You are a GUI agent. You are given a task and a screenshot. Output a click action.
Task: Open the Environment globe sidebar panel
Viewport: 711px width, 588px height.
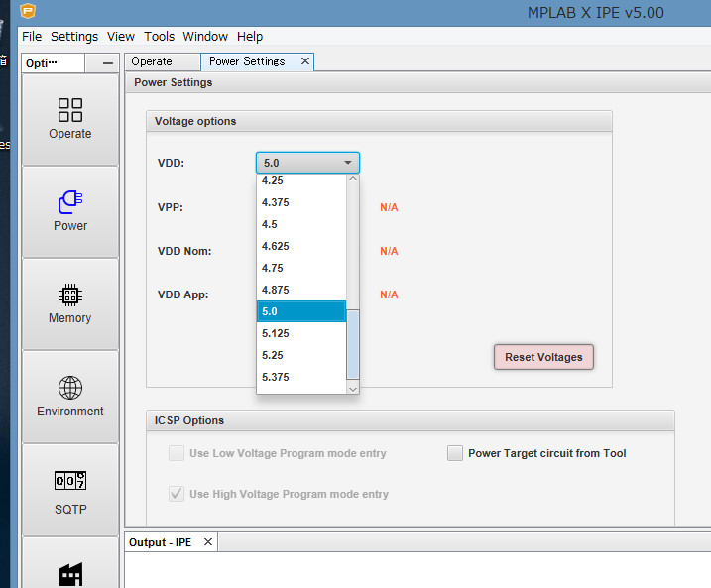(70, 397)
